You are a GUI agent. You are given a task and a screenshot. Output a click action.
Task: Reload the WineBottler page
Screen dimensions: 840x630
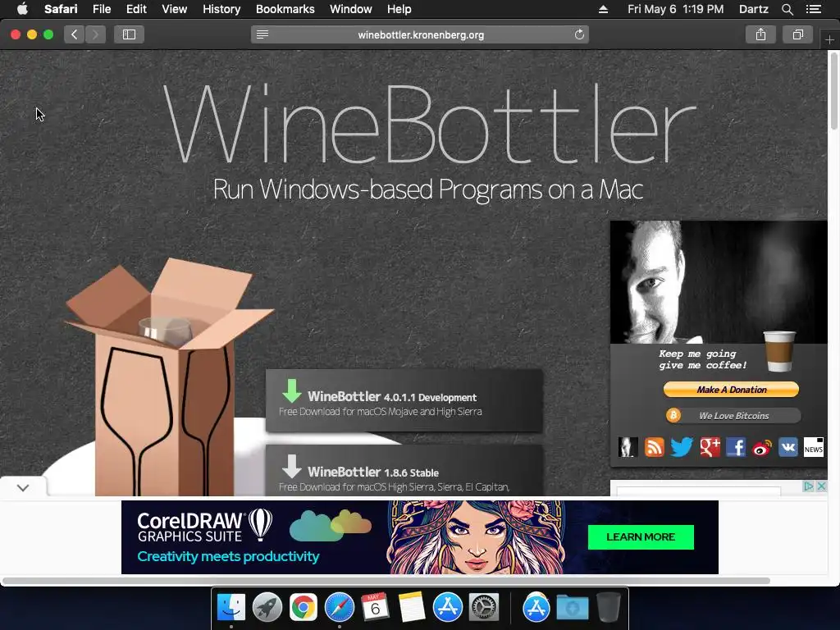pos(579,34)
